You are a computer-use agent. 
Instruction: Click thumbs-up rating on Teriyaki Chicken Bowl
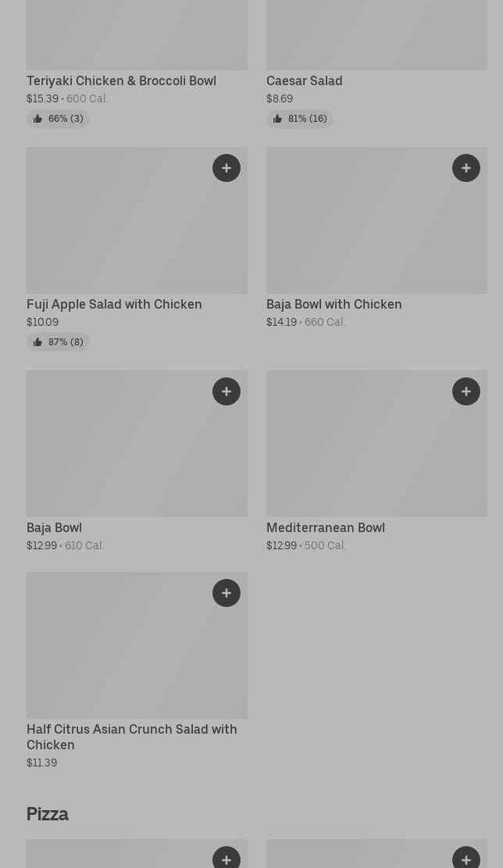tap(59, 119)
